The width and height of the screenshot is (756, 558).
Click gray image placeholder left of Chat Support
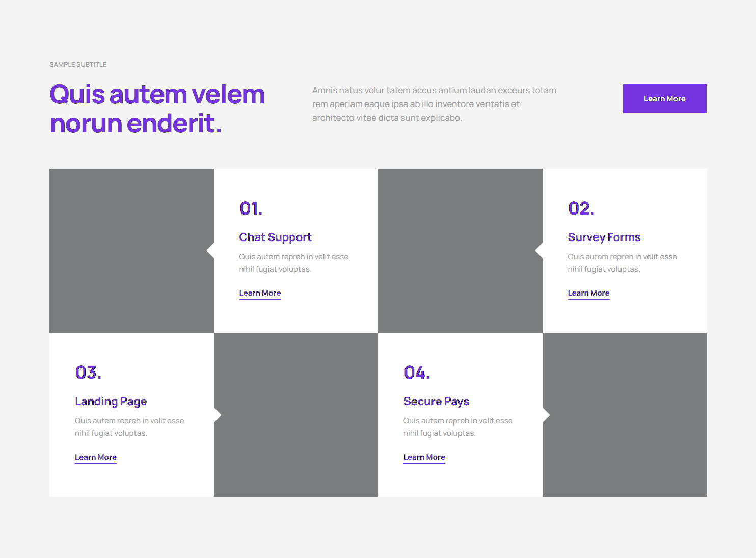coord(131,251)
